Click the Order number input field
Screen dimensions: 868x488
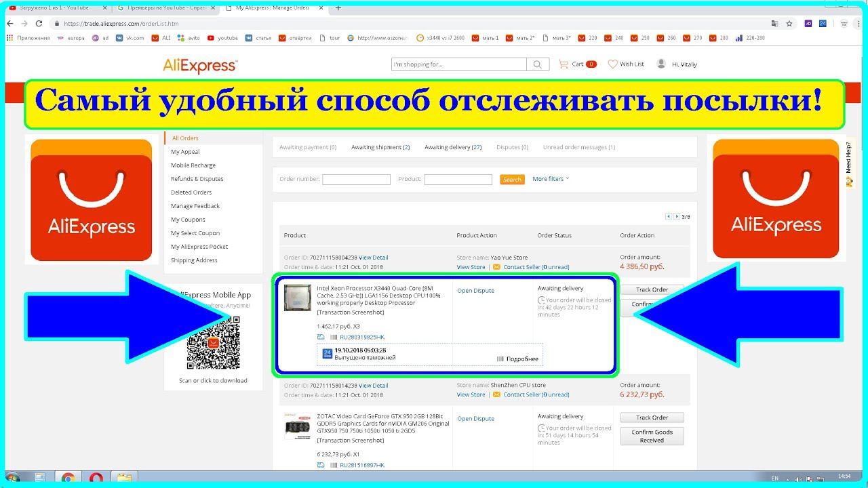[356, 180]
